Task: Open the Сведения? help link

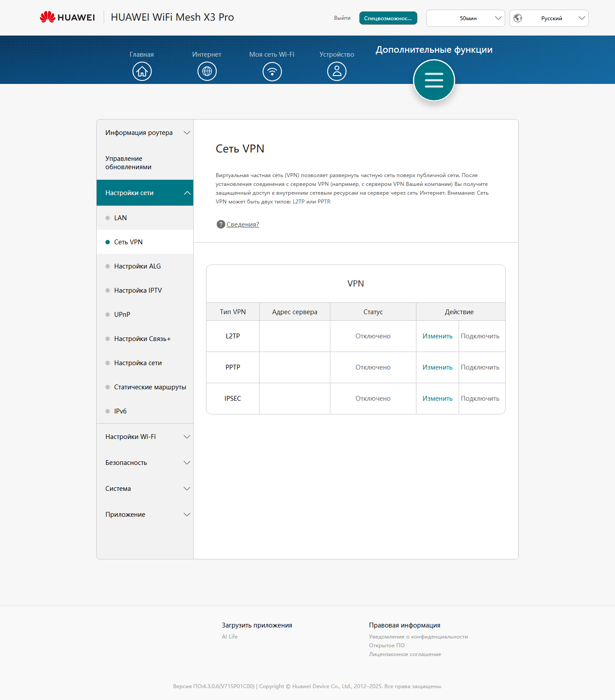Action: click(x=243, y=225)
